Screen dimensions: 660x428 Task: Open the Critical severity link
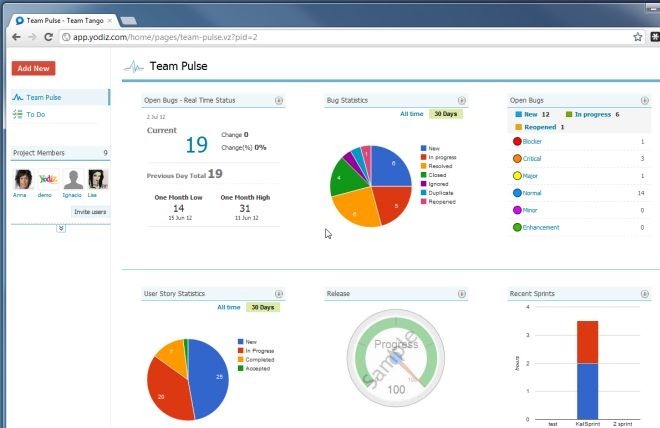(532, 159)
